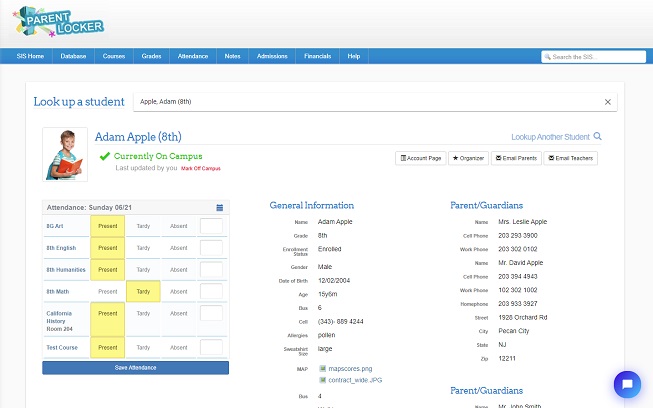Mark 8th English as Absent
The height and width of the screenshot is (408, 653).
(x=177, y=248)
